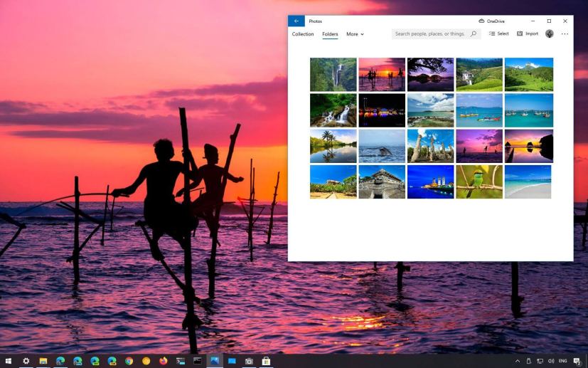Click the back arrow in Photos
Image resolution: width=588 pixels, height=368 pixels.
296,21
